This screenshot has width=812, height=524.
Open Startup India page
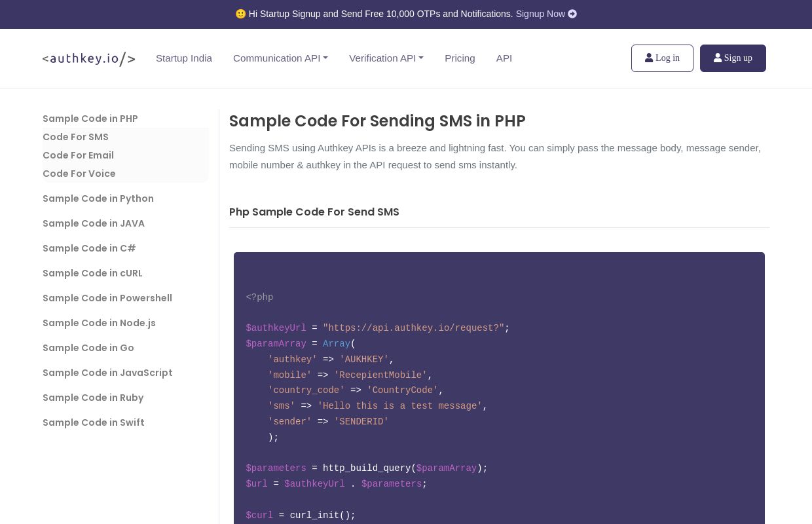click(x=184, y=58)
